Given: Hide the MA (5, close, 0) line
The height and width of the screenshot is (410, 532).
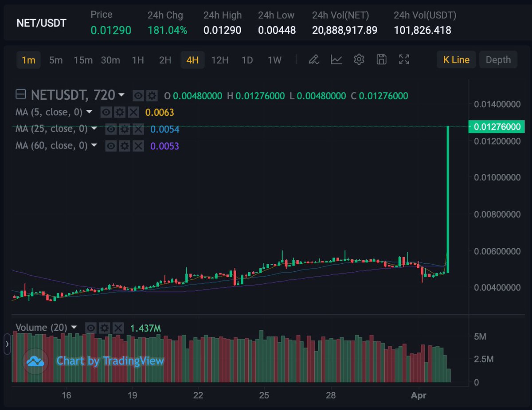Looking at the screenshot, I should [x=106, y=112].
